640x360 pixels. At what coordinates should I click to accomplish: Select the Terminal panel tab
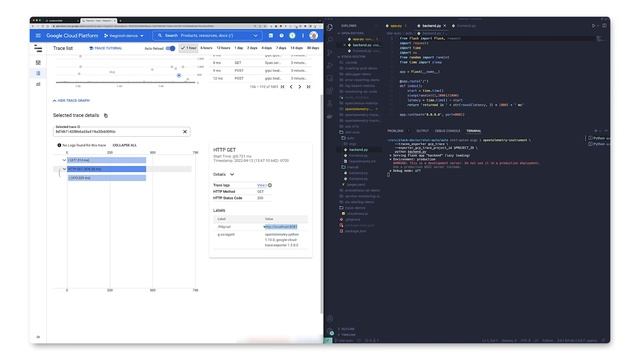(473, 131)
